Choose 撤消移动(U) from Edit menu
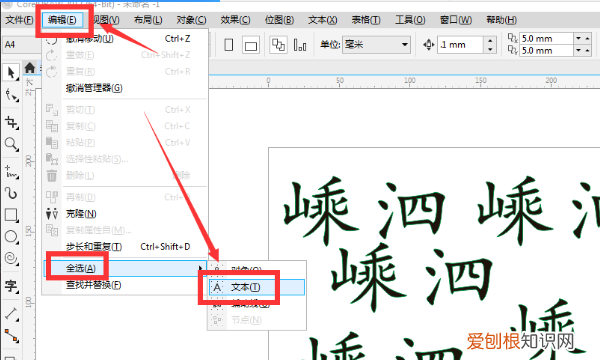The height and width of the screenshot is (360, 600). 126,39
